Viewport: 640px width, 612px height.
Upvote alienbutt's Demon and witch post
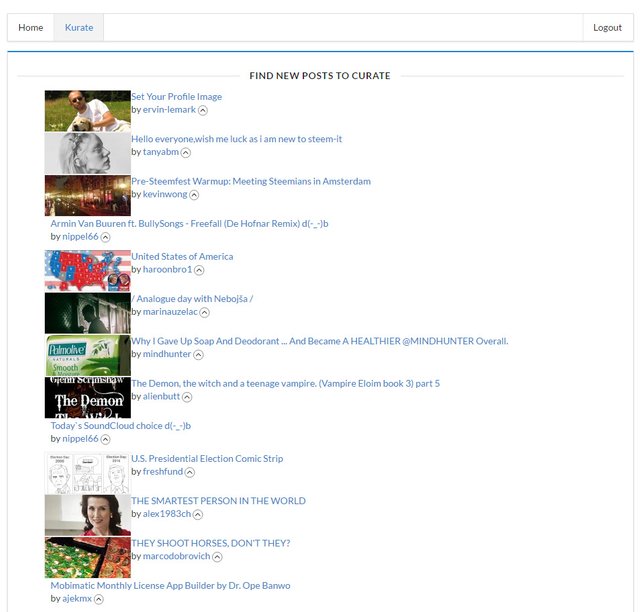187,397
